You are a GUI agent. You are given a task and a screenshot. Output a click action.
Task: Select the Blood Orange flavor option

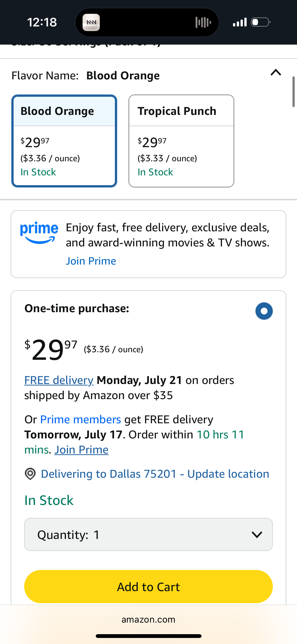pos(64,141)
